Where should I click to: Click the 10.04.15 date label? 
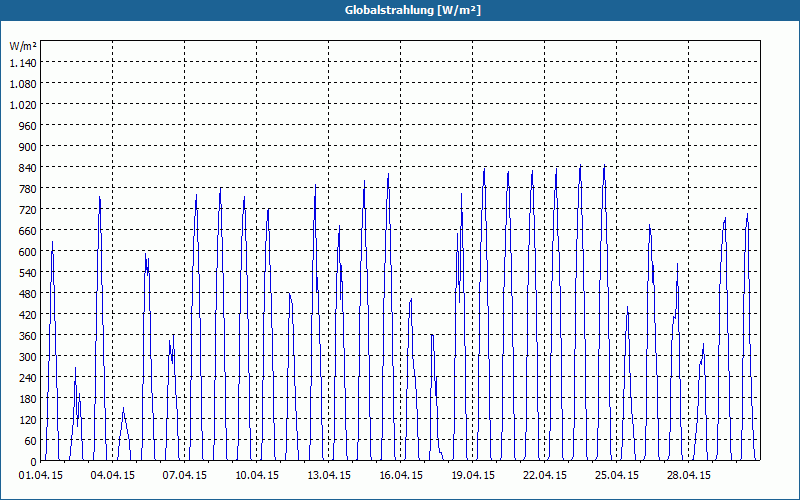pyautogui.click(x=257, y=476)
